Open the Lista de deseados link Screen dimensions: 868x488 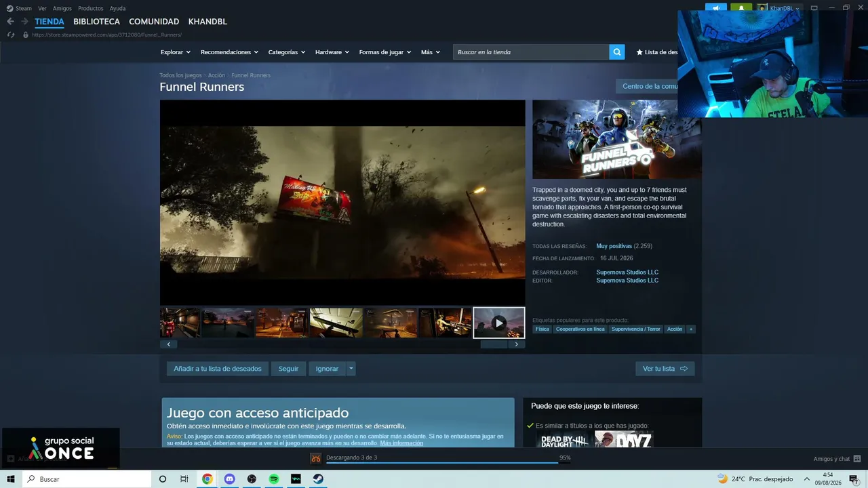[x=656, y=52]
